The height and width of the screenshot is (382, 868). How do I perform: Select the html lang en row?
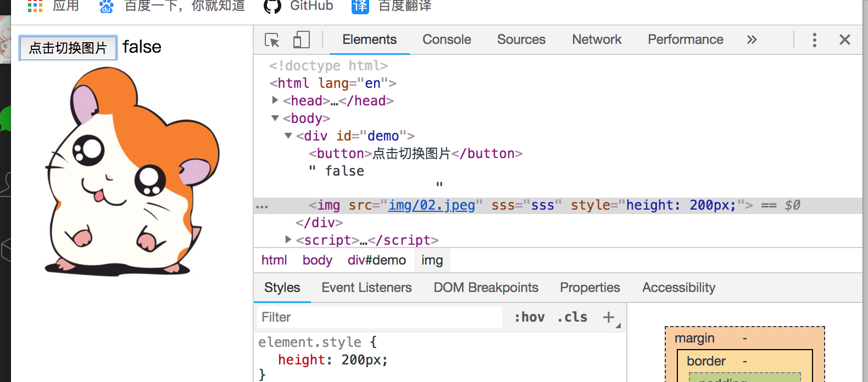point(333,83)
